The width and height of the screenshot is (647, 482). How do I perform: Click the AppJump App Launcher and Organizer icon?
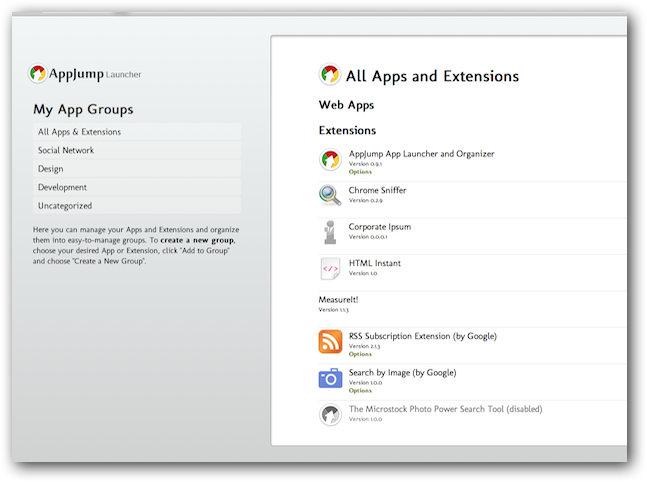click(330, 160)
